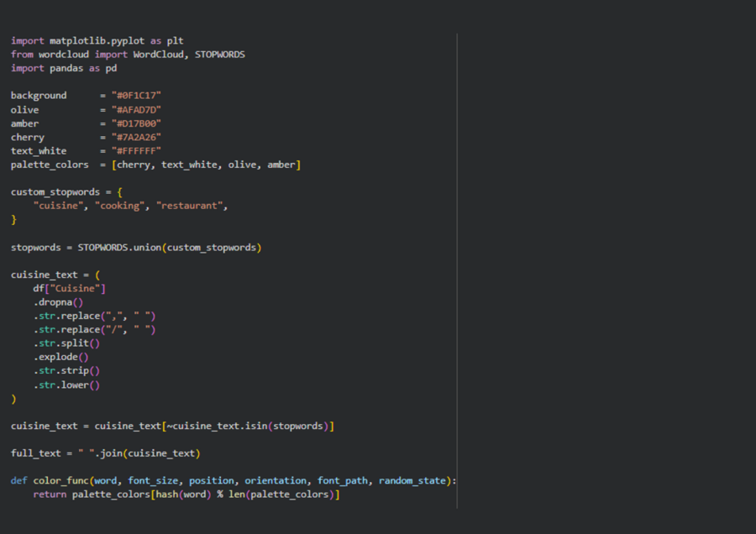Click the olive hex string "#AFAD7D"
The image size is (756, 534).
[135, 110]
